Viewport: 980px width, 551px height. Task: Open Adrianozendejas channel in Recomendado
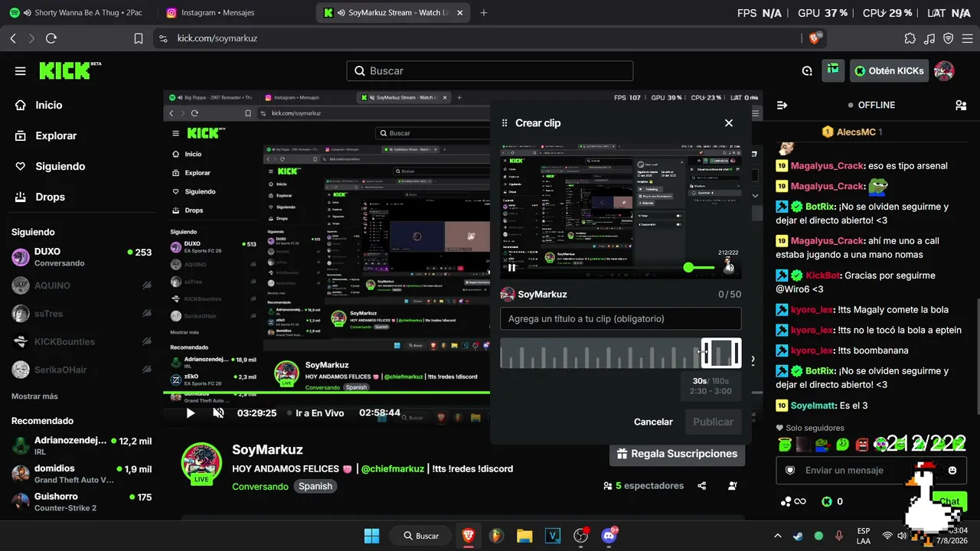(81, 445)
